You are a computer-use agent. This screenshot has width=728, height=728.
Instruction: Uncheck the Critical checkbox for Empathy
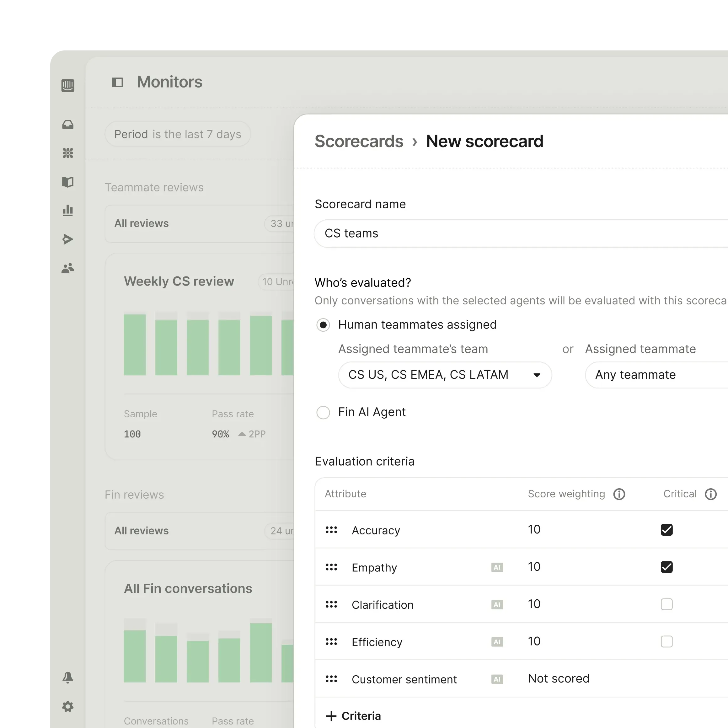pyautogui.click(x=666, y=567)
